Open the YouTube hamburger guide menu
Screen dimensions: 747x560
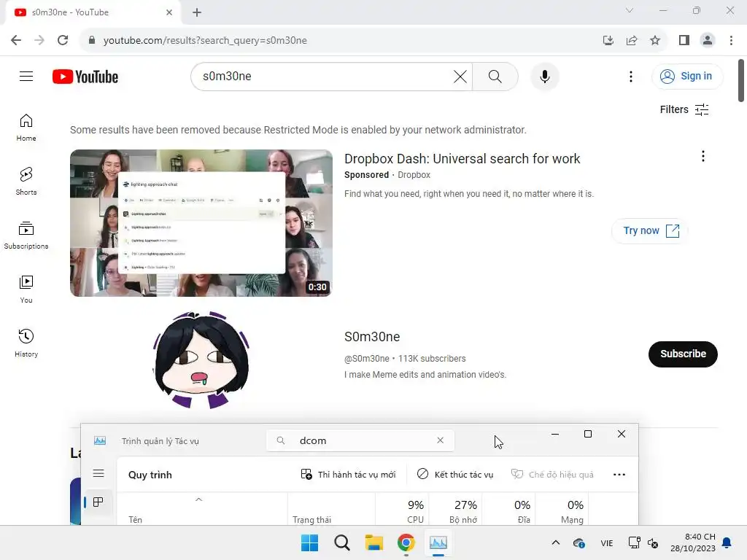click(26, 76)
